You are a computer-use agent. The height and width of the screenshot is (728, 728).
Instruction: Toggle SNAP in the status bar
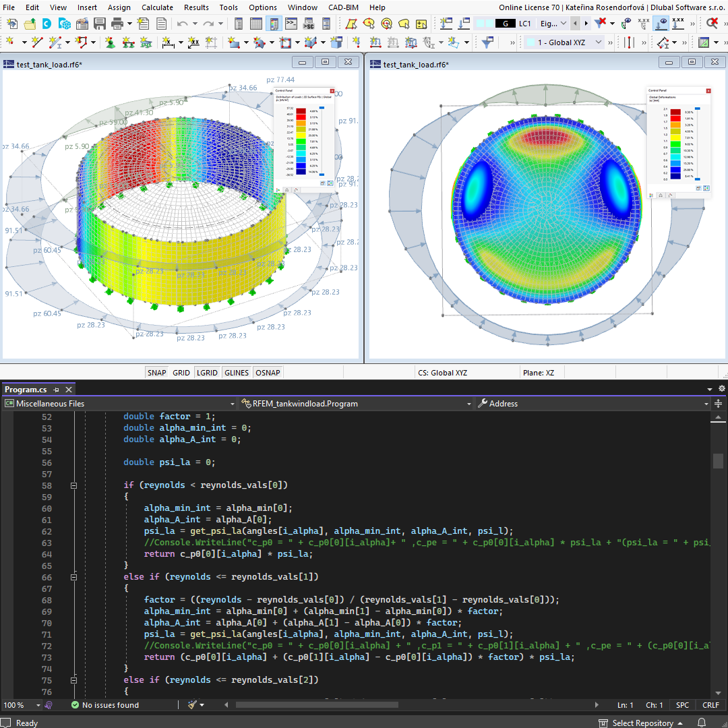coord(156,371)
